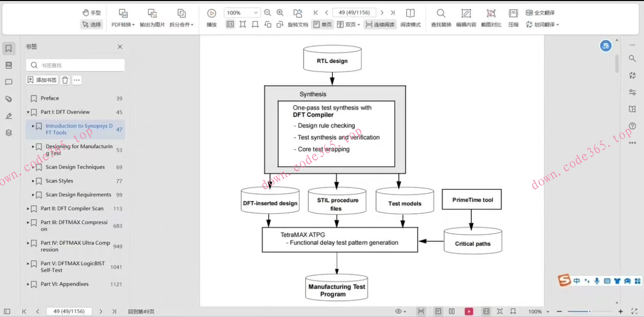
Task: Toggle the bookmarks panel icon in left sidebar
Action: 9,49
